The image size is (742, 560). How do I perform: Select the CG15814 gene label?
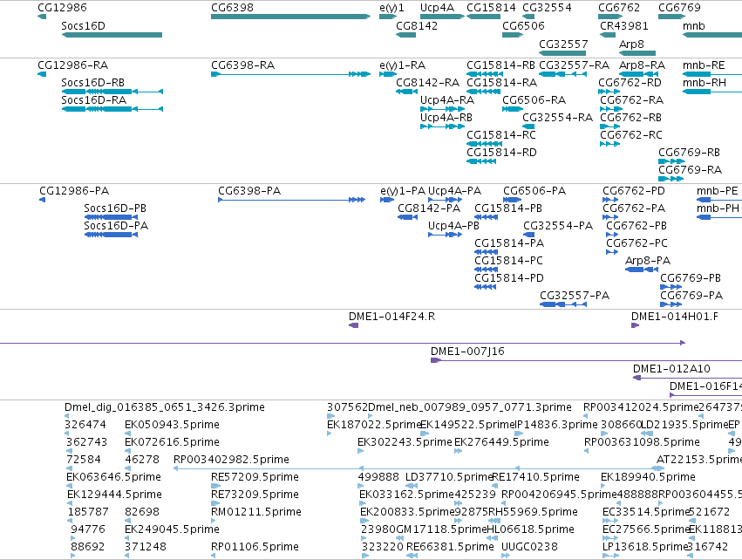click(x=491, y=8)
